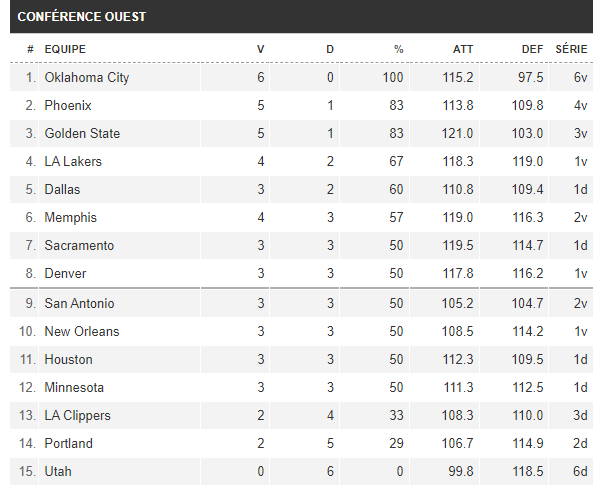This screenshot has height=487, width=609.
Task: Click the Conférence Ouest title bar
Action: coord(300,17)
